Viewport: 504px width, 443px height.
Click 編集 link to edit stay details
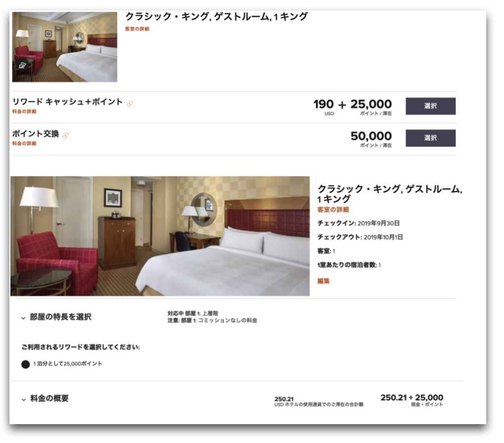pos(323,281)
